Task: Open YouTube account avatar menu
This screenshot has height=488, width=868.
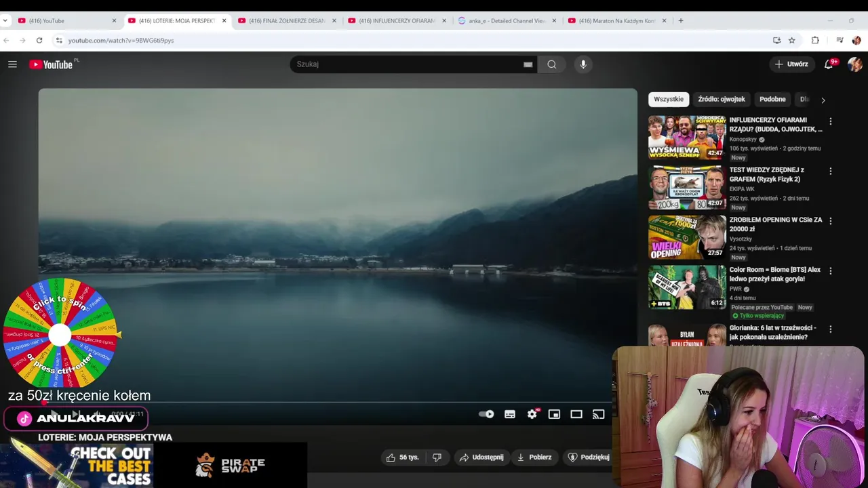Action: tap(854, 64)
